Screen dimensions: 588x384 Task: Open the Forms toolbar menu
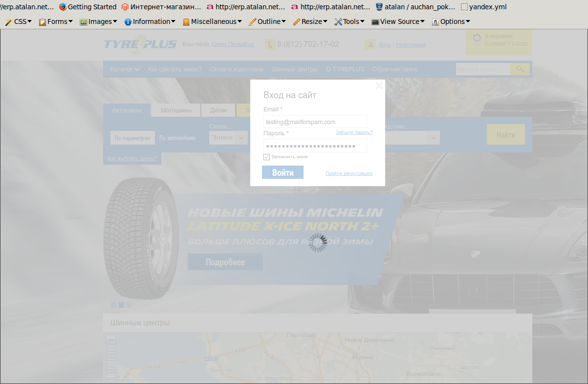pos(56,21)
